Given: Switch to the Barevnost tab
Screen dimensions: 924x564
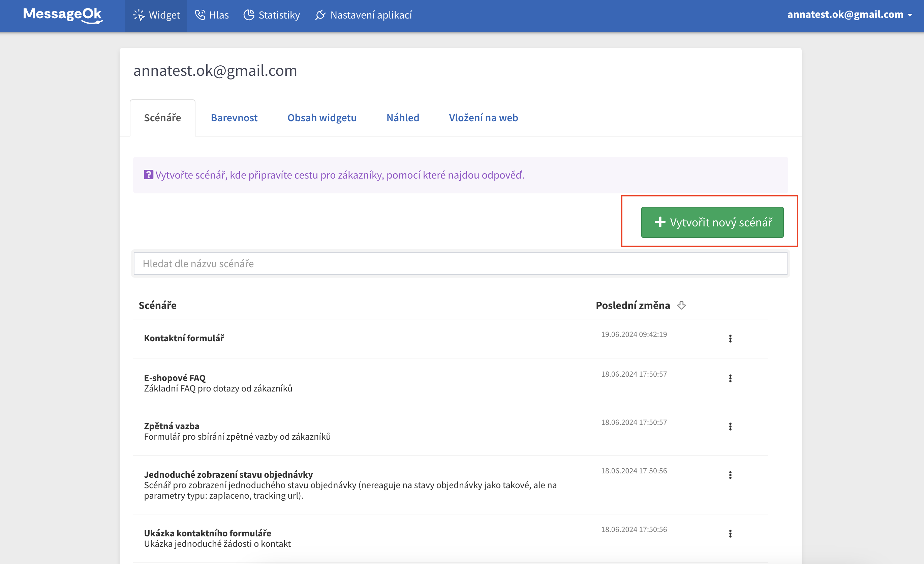Looking at the screenshot, I should [234, 118].
